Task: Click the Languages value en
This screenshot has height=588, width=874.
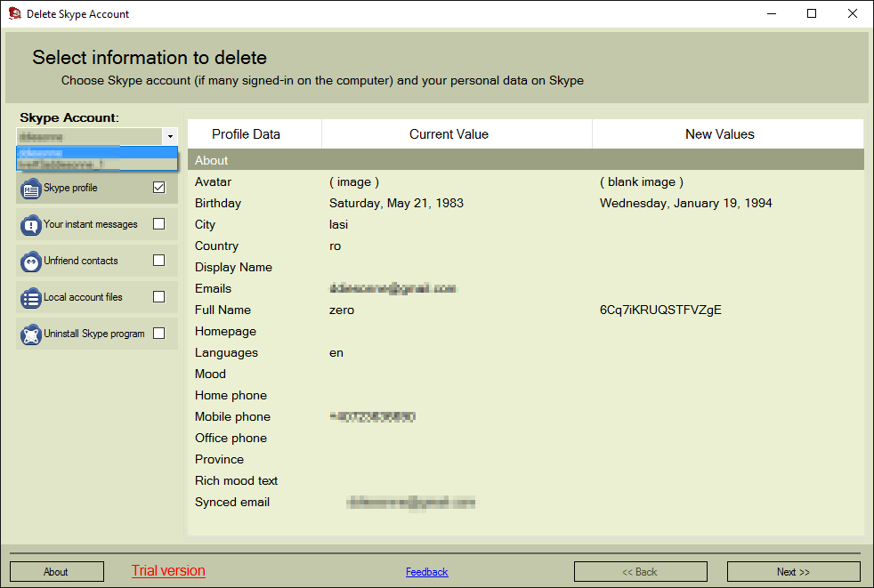Action: 336,353
